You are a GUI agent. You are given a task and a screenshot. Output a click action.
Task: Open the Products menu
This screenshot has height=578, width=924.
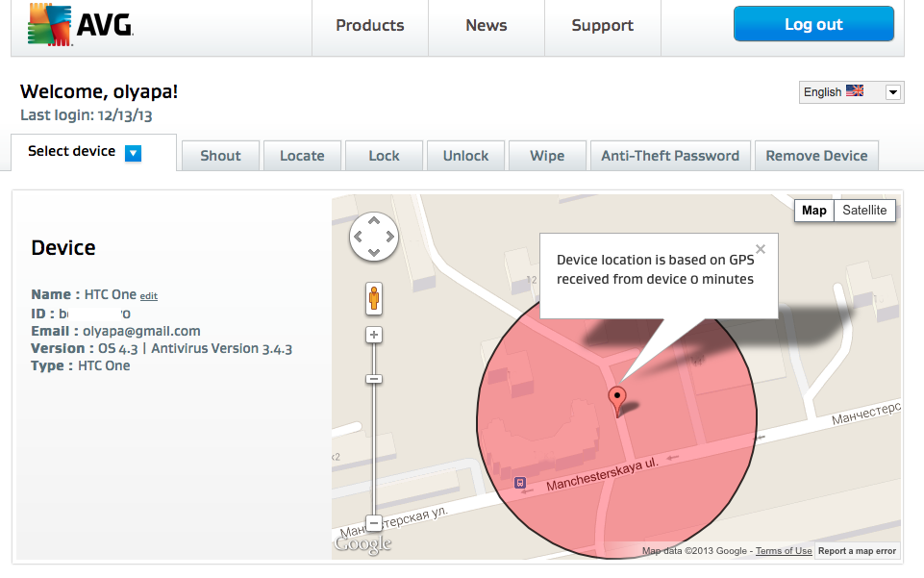point(370,26)
